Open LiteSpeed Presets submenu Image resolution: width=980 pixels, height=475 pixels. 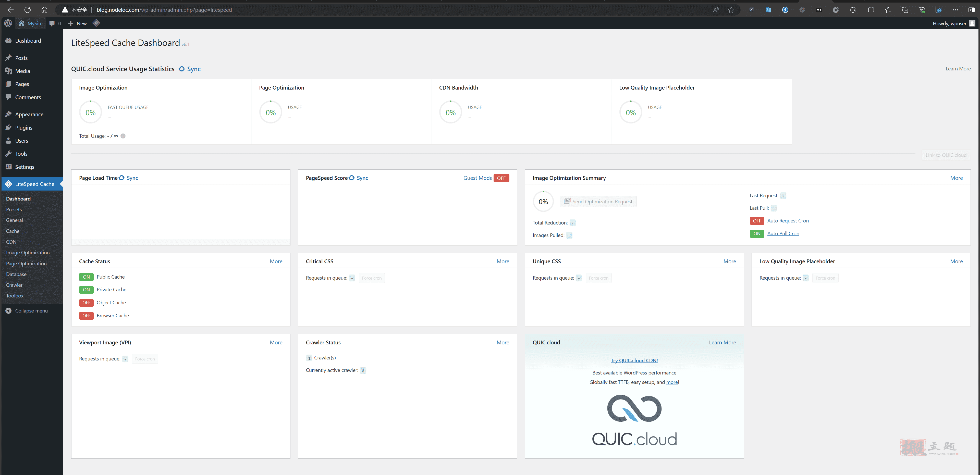[x=14, y=209]
